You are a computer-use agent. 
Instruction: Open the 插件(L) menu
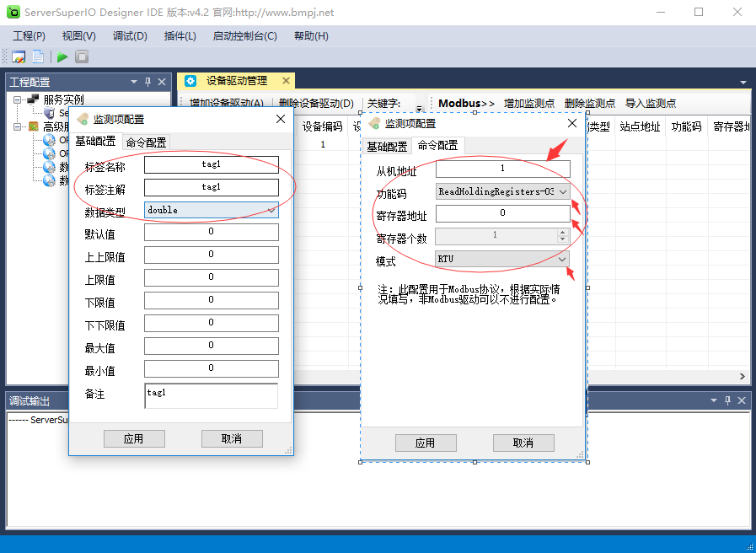tap(180, 36)
